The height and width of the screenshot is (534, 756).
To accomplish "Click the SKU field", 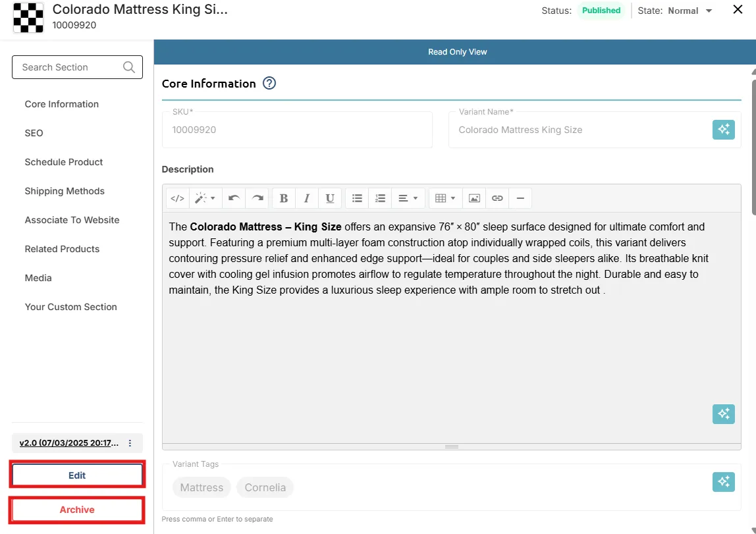I will tap(297, 130).
